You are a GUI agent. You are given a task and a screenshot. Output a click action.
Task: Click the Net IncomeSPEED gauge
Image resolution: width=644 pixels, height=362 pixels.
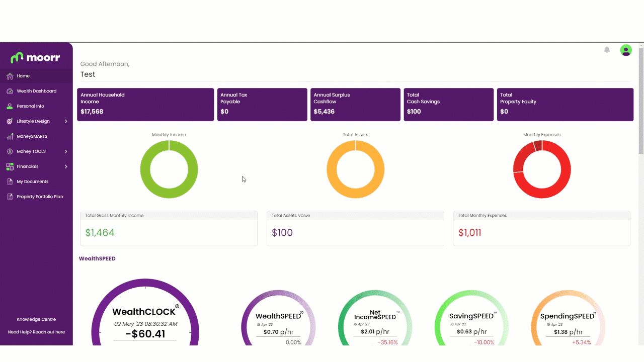(375, 318)
